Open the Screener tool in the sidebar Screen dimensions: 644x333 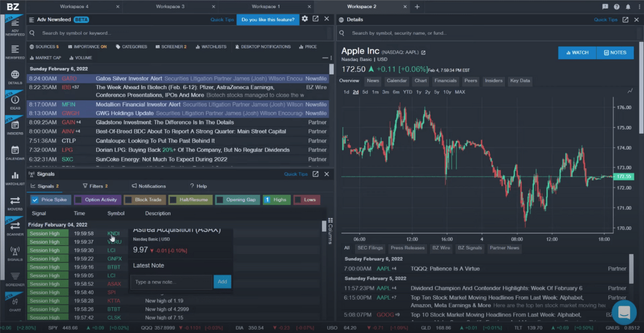(x=15, y=279)
